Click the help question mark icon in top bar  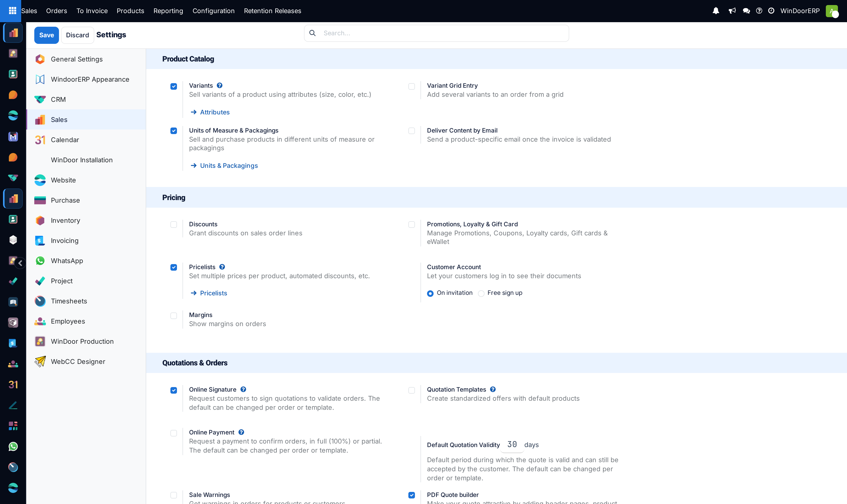click(759, 11)
